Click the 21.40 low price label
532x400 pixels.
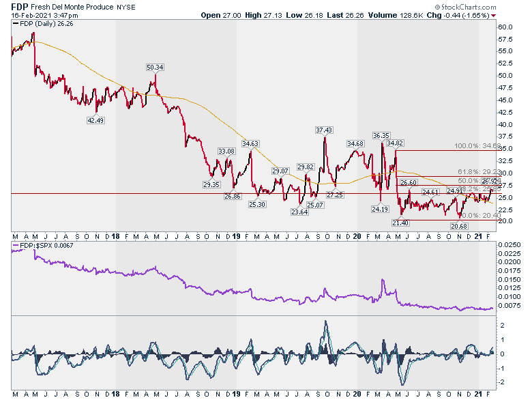point(400,223)
